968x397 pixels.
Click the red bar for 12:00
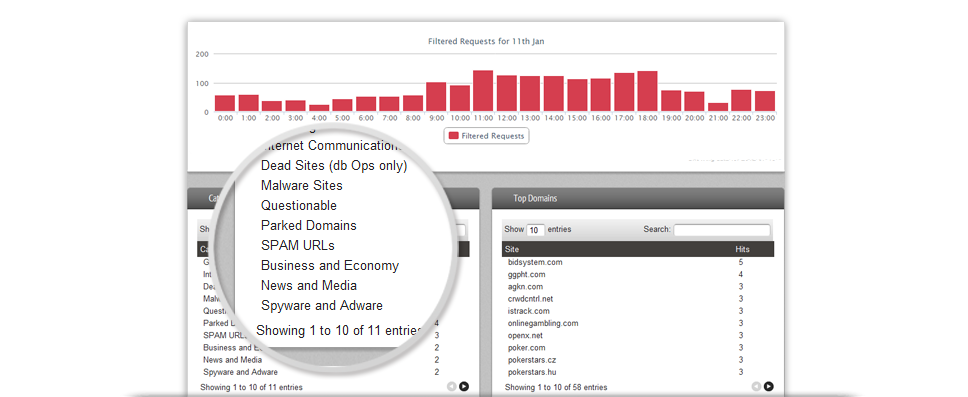tap(507, 93)
